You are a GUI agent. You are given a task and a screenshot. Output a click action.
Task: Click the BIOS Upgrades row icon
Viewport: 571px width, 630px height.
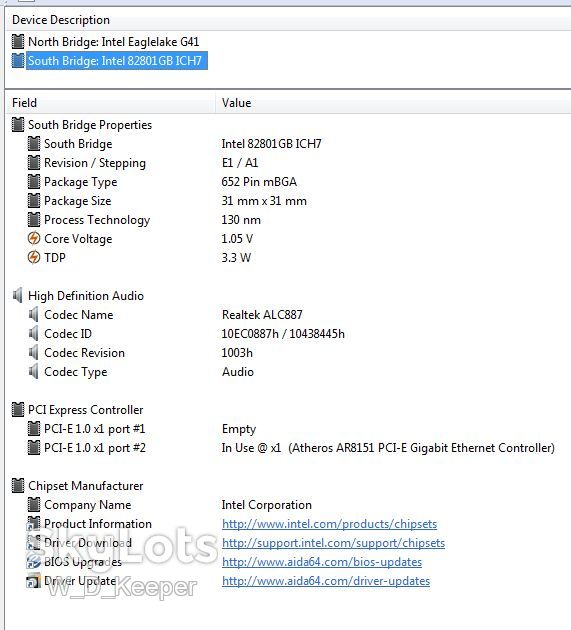34,561
